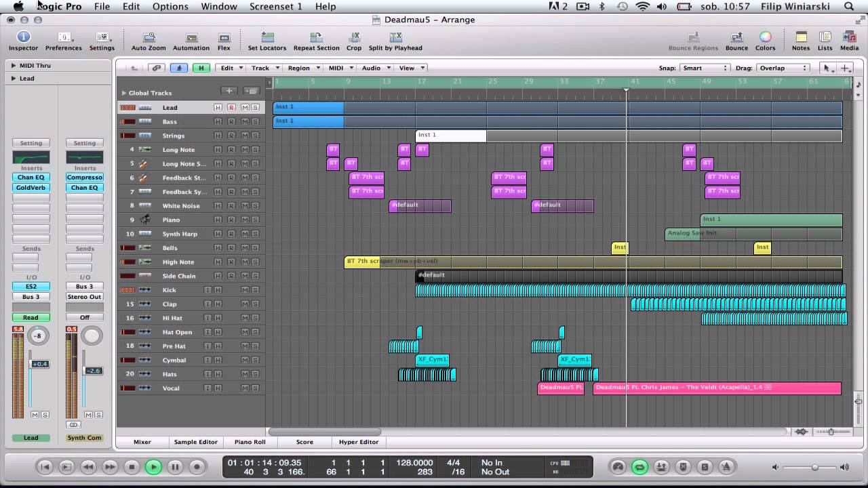Expand the Lead inspector section
This screenshot has width=868, height=488.
[13, 79]
